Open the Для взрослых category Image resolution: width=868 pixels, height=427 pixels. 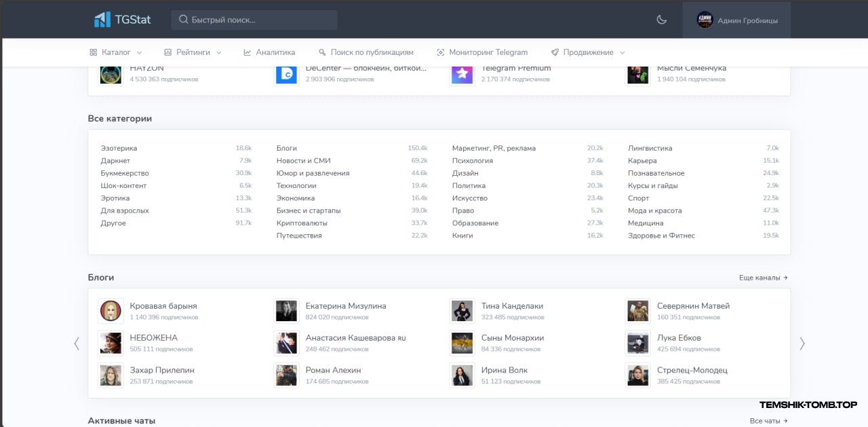click(125, 210)
